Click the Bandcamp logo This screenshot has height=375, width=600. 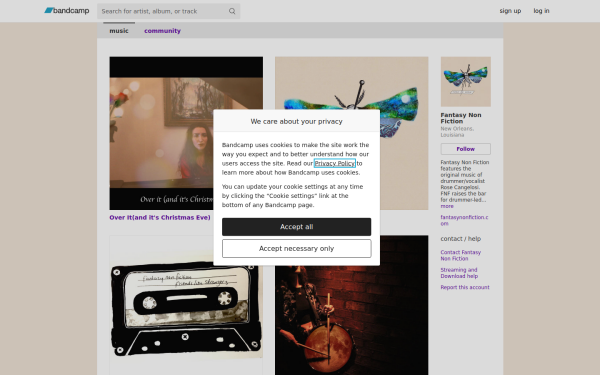click(x=67, y=11)
